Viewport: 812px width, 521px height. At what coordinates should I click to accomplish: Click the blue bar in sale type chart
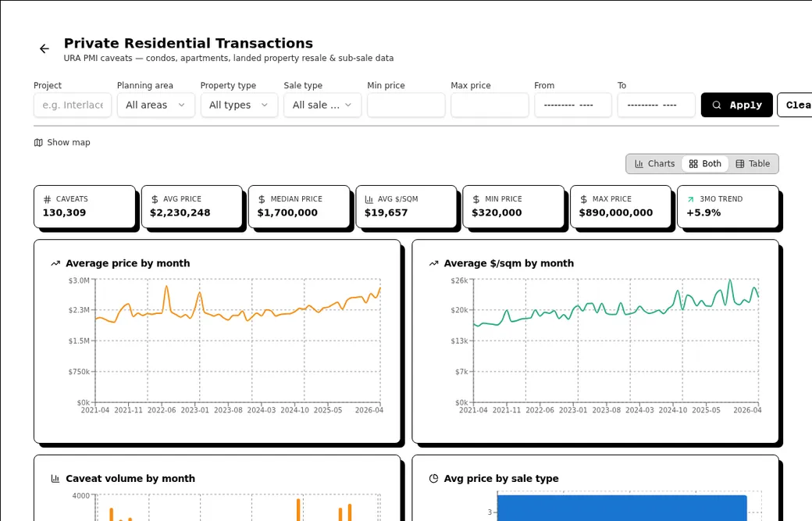tap(622, 508)
